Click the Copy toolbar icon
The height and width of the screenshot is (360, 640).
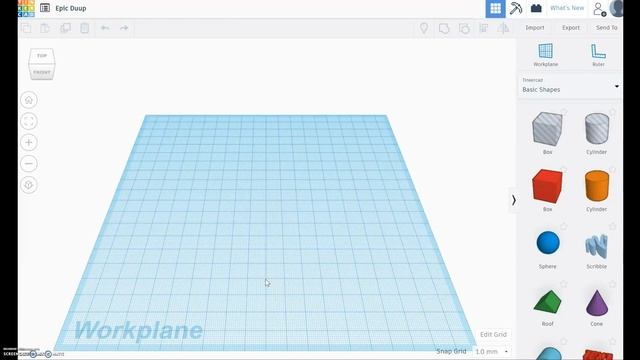[27, 28]
